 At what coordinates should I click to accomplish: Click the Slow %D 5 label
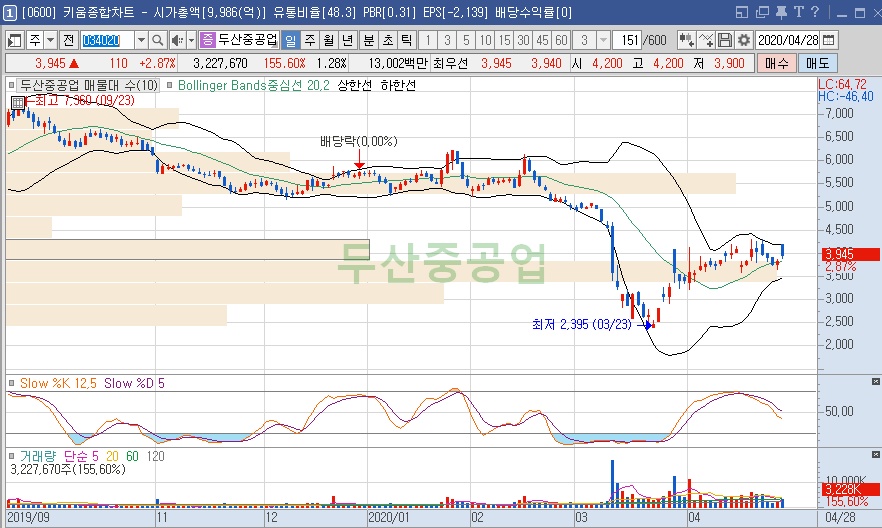tap(134, 383)
